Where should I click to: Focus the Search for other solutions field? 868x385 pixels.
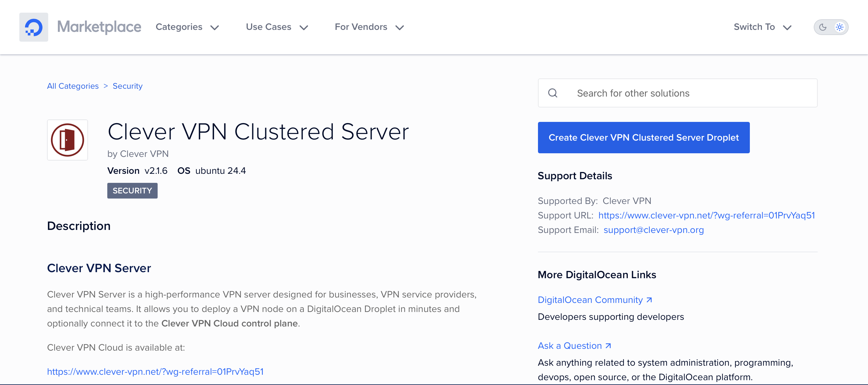tap(678, 93)
